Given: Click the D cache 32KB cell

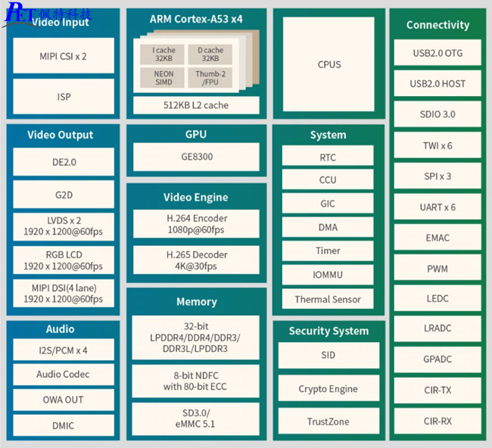Looking at the screenshot, I should click(x=210, y=54).
